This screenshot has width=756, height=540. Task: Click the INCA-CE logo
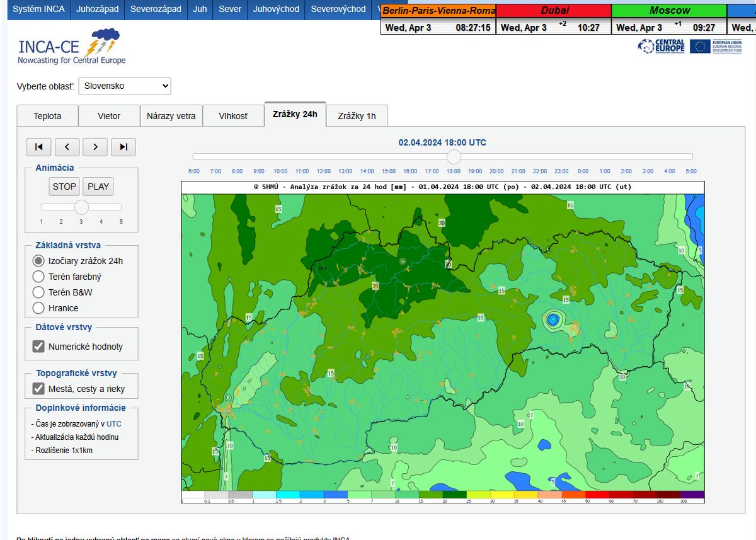[72, 47]
